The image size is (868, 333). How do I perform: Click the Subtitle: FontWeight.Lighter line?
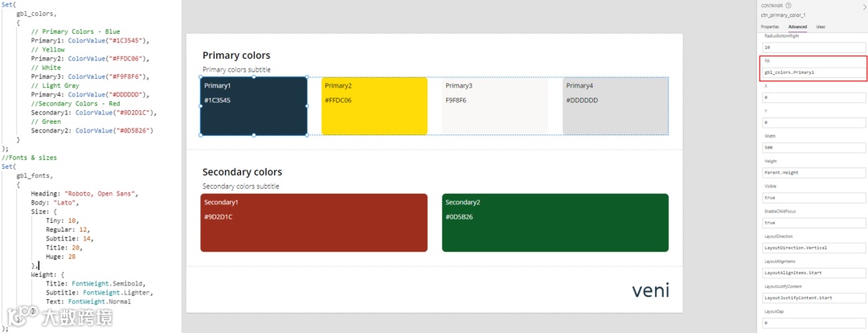100,293
